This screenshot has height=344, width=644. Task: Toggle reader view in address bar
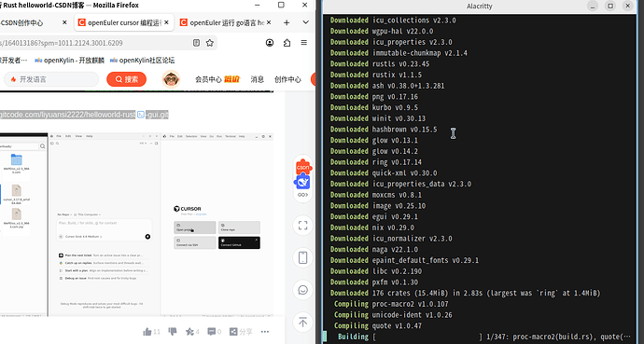click(x=197, y=43)
